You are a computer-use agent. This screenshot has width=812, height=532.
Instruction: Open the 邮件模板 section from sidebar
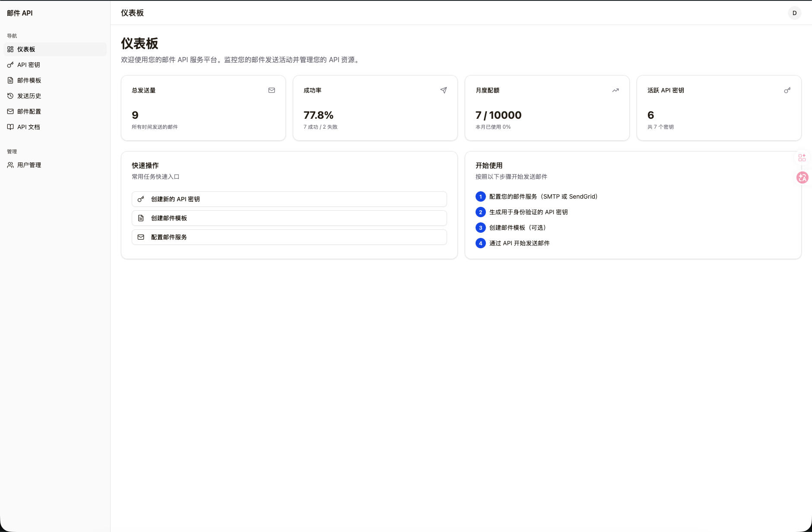click(29, 80)
